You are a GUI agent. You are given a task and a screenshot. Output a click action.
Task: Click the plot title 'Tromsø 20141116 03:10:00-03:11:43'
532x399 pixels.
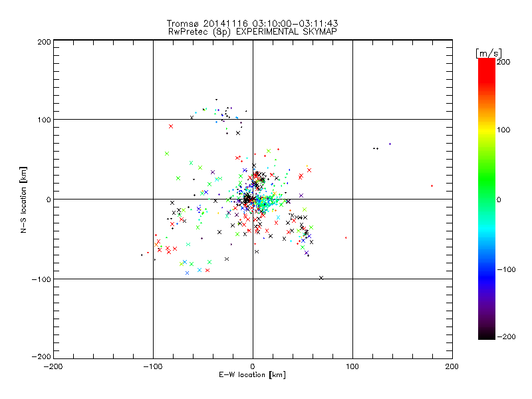tap(252, 23)
